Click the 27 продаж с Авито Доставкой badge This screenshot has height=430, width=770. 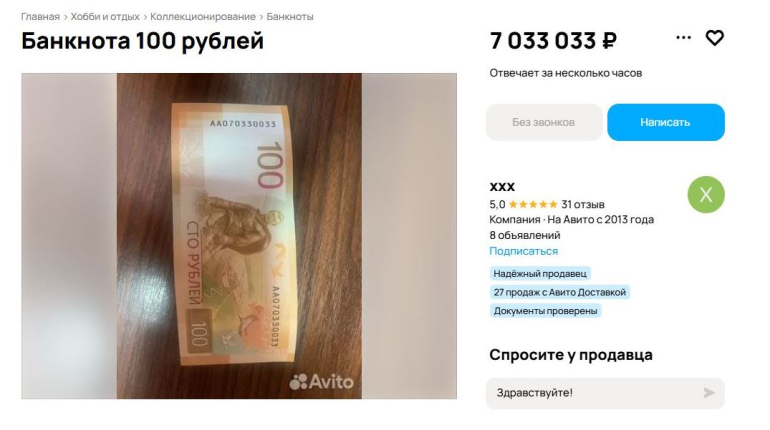click(560, 292)
